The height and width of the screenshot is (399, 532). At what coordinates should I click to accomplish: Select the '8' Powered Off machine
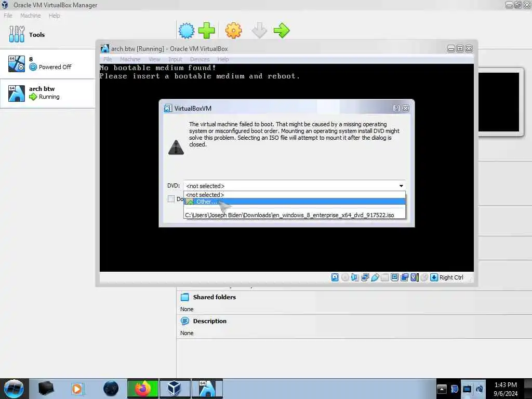coord(47,64)
